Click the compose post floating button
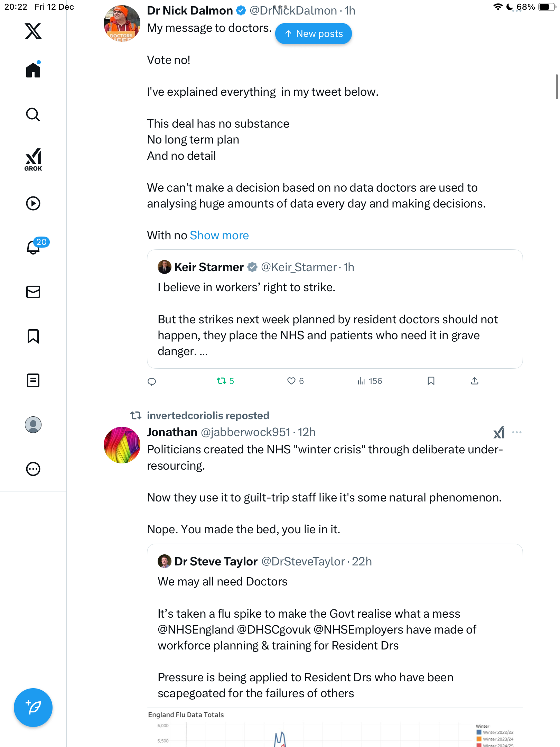The image size is (560, 747). pos(33,708)
